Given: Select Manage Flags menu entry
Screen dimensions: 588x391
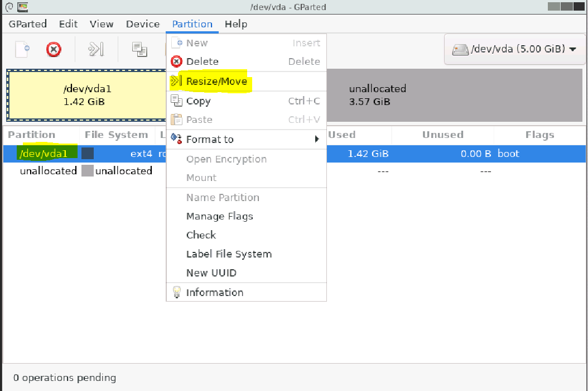Looking at the screenshot, I should pyautogui.click(x=247, y=216).
